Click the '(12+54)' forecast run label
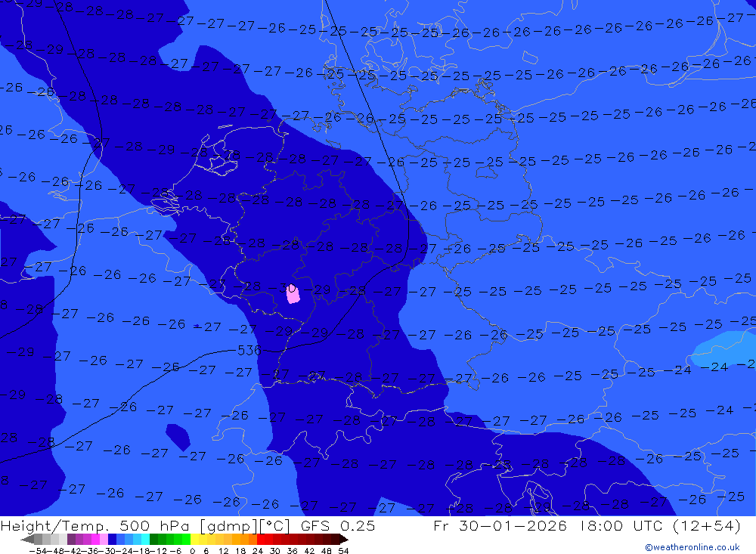The width and height of the screenshot is (756, 554). pyautogui.click(x=707, y=525)
